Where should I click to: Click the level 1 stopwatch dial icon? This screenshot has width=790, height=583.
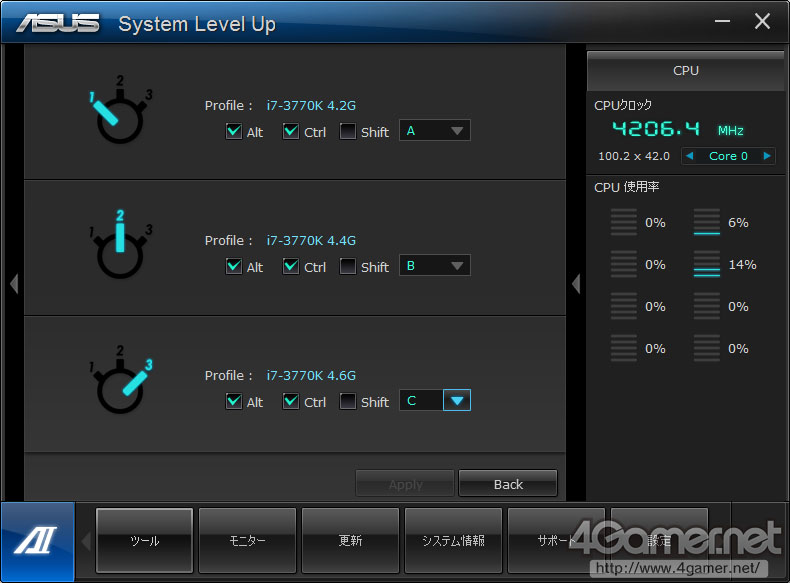pos(120,110)
